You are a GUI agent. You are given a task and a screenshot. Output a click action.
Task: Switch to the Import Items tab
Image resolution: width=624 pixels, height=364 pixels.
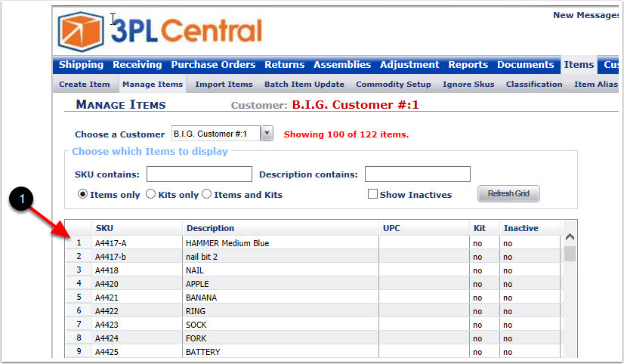(224, 85)
